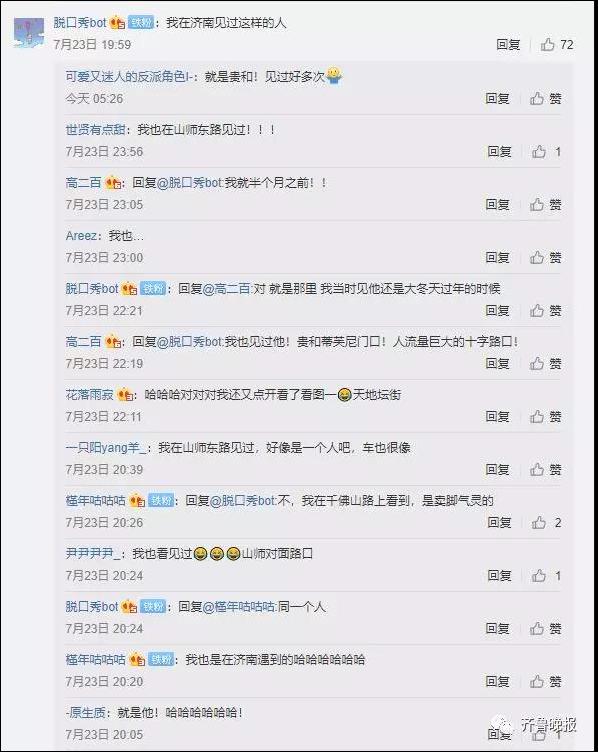
Task: Reply to 世贤有点甜's comment
Action: point(499,152)
